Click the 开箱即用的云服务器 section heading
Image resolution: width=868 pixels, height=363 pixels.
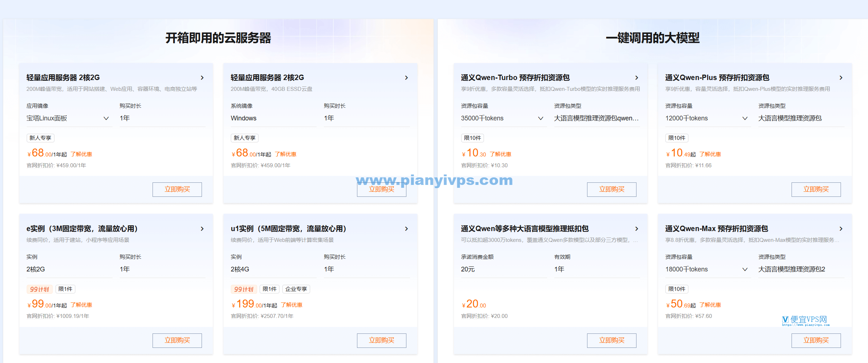pyautogui.click(x=218, y=38)
